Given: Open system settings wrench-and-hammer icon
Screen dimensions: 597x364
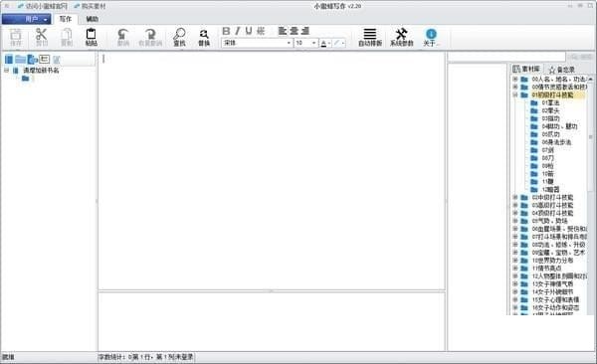Looking at the screenshot, I should click(x=401, y=37).
